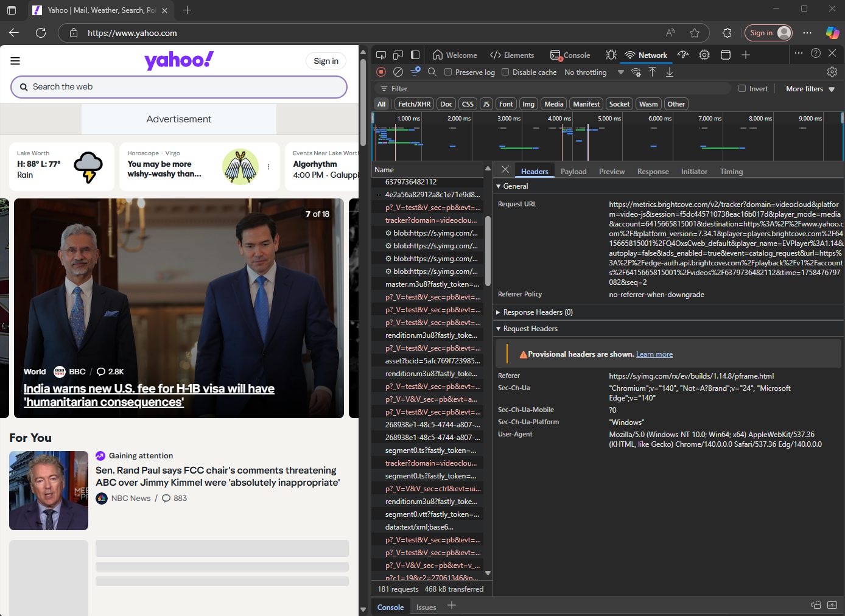This screenshot has height=616, width=845.
Task: Click Sign in on Yahoo
Action: [326, 61]
